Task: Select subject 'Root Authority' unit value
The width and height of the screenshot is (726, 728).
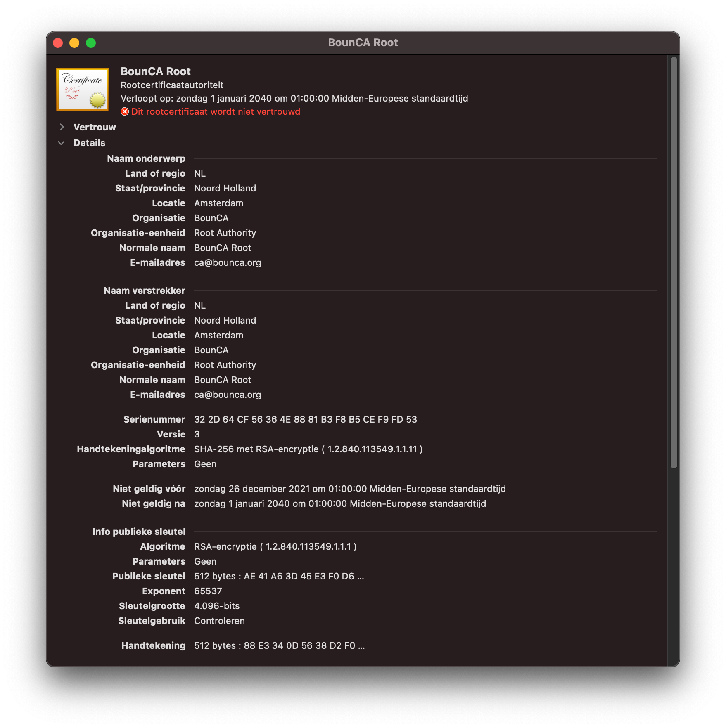Action: pos(225,233)
